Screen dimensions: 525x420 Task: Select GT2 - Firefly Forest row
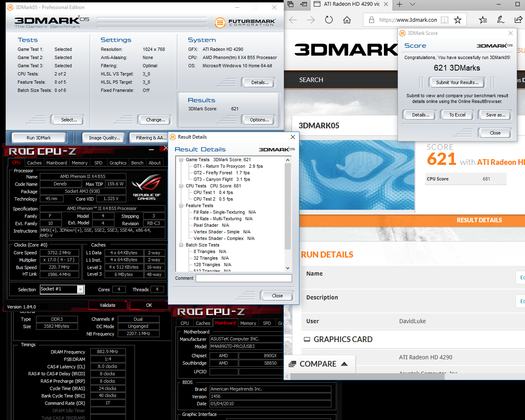[221, 173]
